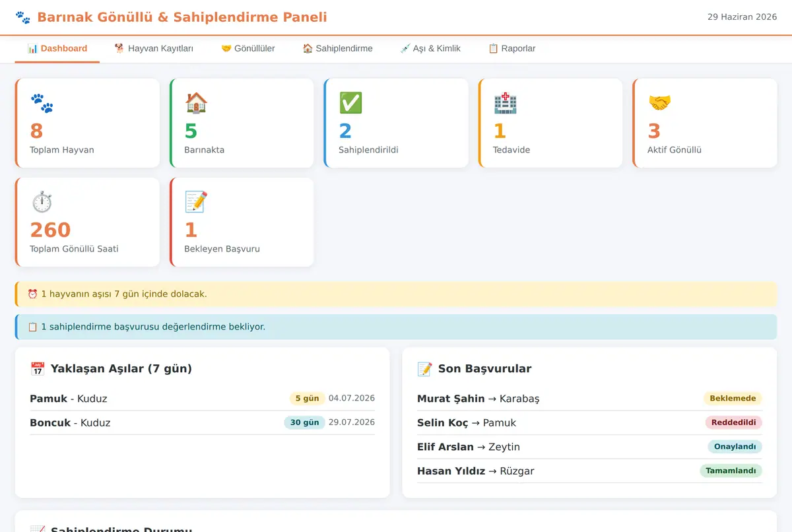Click the pending adoption application alert

click(396, 327)
